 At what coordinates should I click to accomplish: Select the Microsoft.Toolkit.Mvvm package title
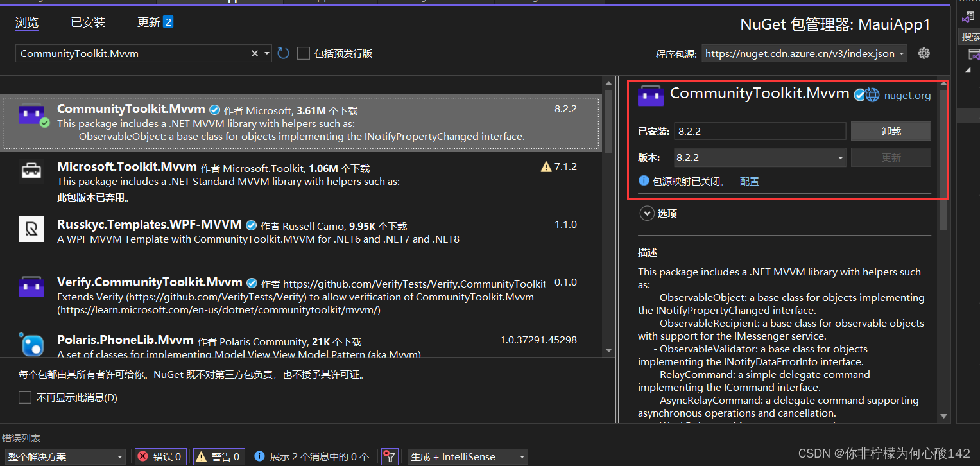click(127, 167)
